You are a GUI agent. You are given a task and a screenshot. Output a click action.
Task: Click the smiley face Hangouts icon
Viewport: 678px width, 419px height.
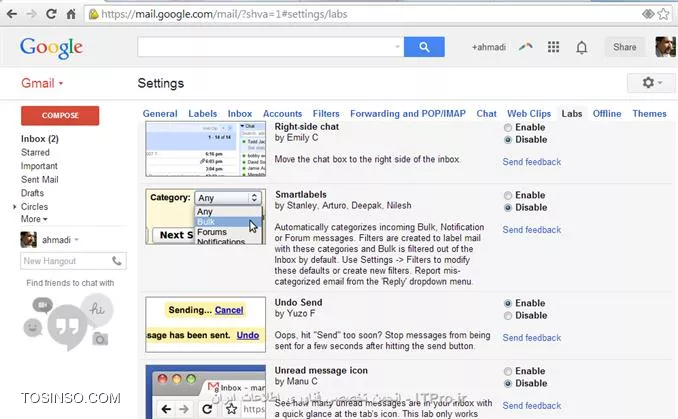coord(33,327)
